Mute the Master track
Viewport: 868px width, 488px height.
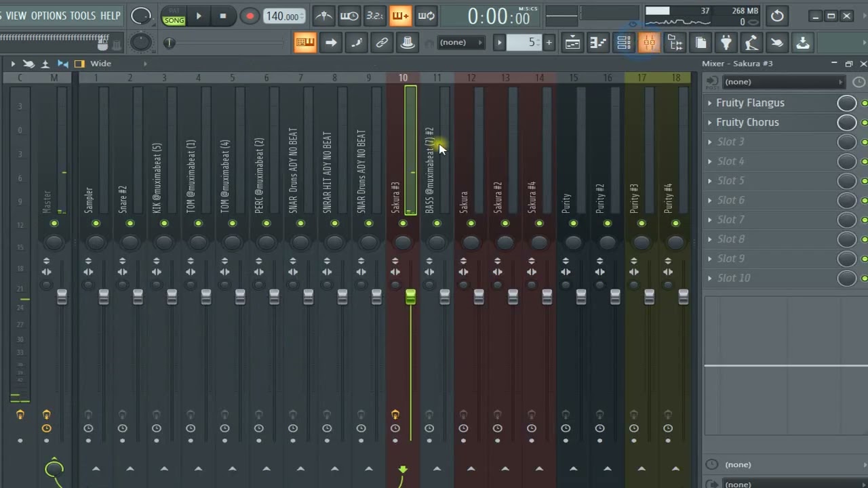[x=54, y=224]
